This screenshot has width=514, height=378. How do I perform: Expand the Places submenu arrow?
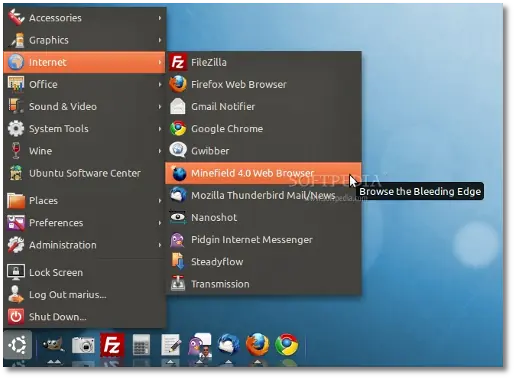[160, 201]
